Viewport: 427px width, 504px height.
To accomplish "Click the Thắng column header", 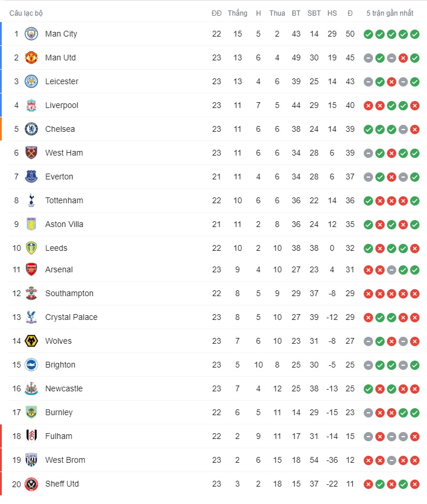I will [238, 13].
